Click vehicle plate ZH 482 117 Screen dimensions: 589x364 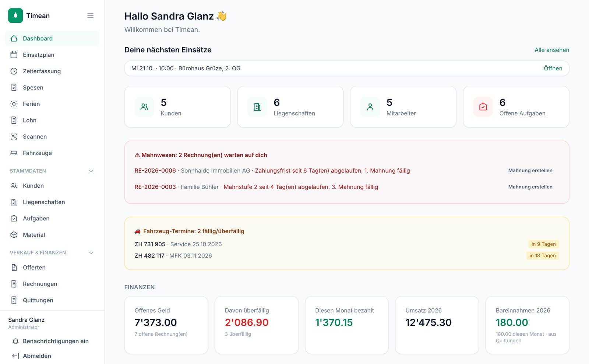pos(149,256)
